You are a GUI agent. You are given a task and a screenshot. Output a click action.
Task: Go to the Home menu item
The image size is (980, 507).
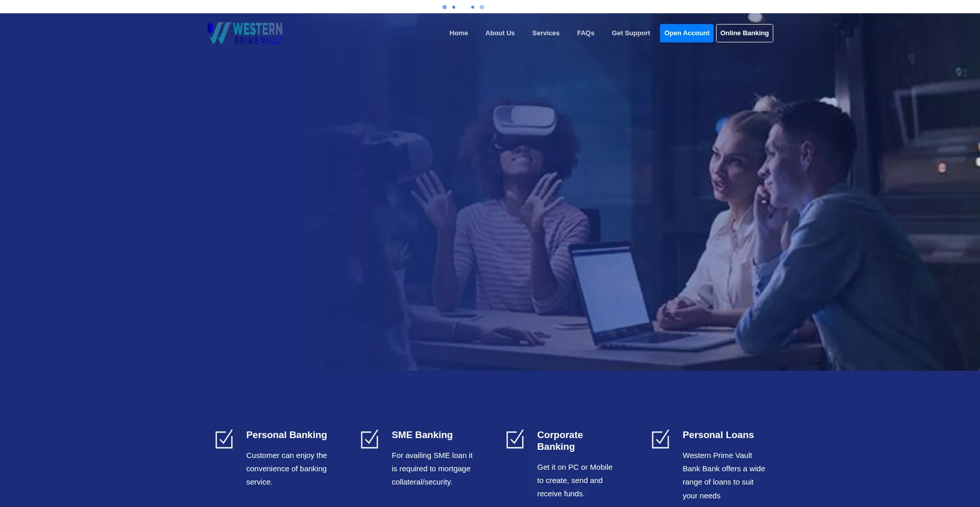coord(458,33)
